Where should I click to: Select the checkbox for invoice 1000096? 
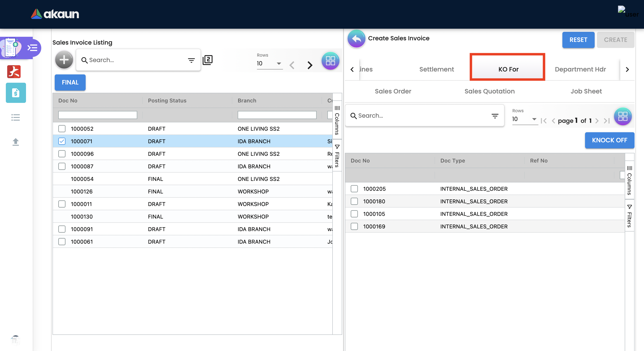(x=62, y=154)
